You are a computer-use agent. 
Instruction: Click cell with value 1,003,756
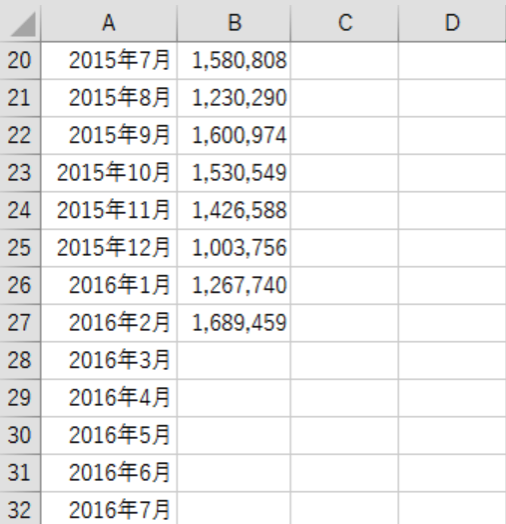234,248
